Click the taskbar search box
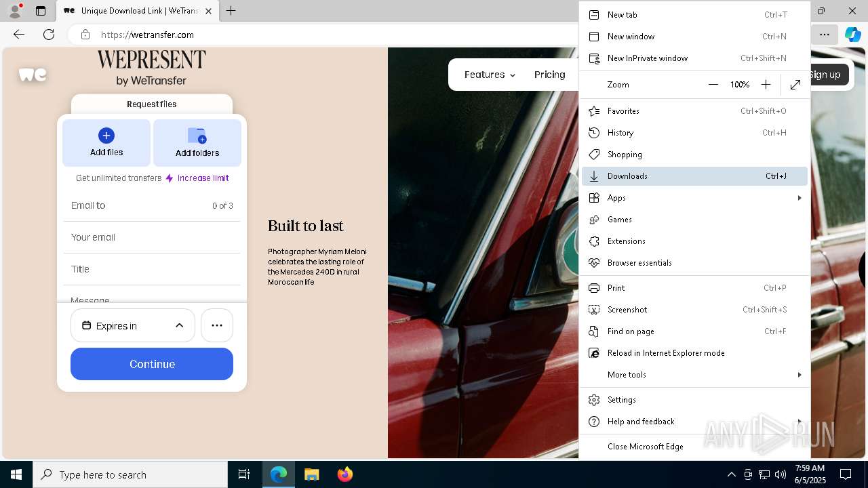Screen dimensions: 868x488 pyautogui.click(x=130, y=474)
